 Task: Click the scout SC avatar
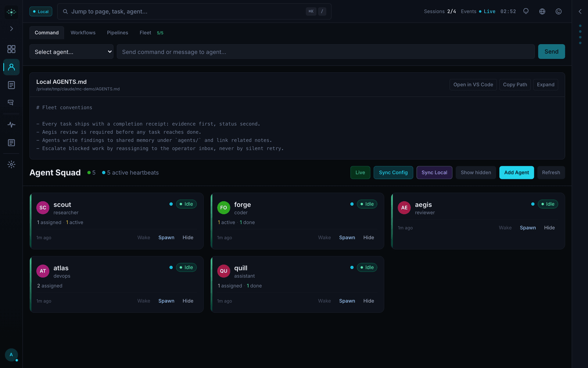43,208
